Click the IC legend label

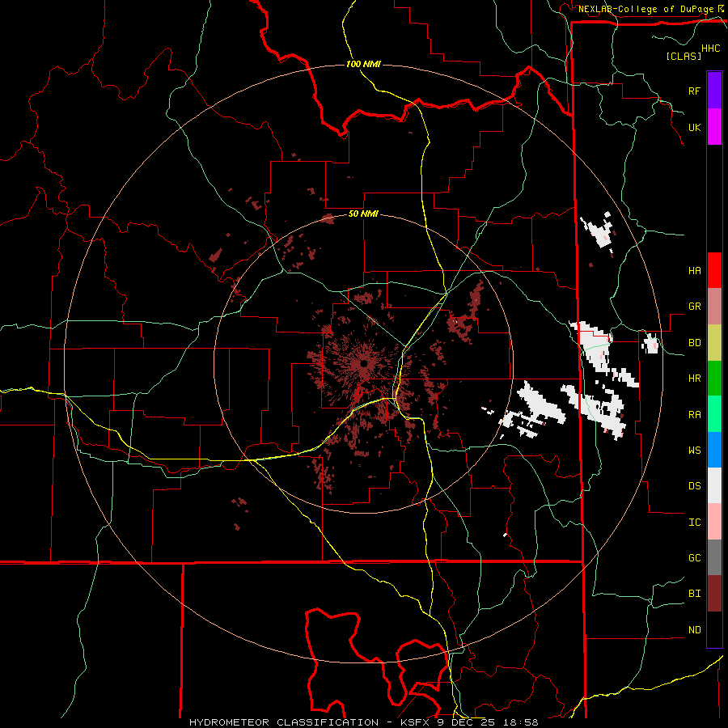pyautogui.click(x=694, y=523)
